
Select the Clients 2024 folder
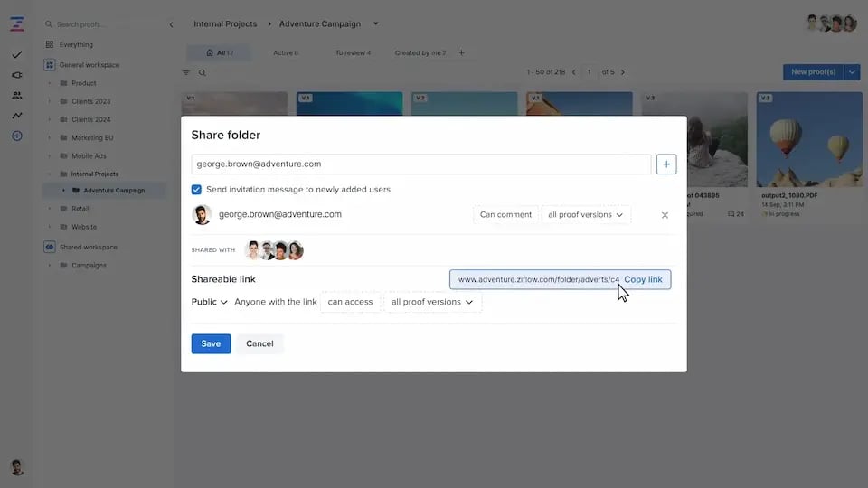pyautogui.click(x=90, y=119)
